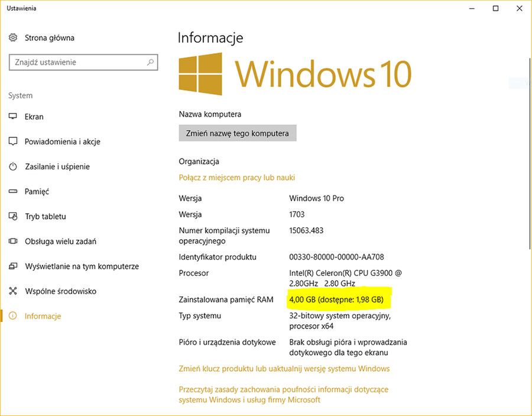This screenshot has height=416, width=532.
Task: Open Połącz z miejscem pracy lub nauki link
Action: (237, 178)
